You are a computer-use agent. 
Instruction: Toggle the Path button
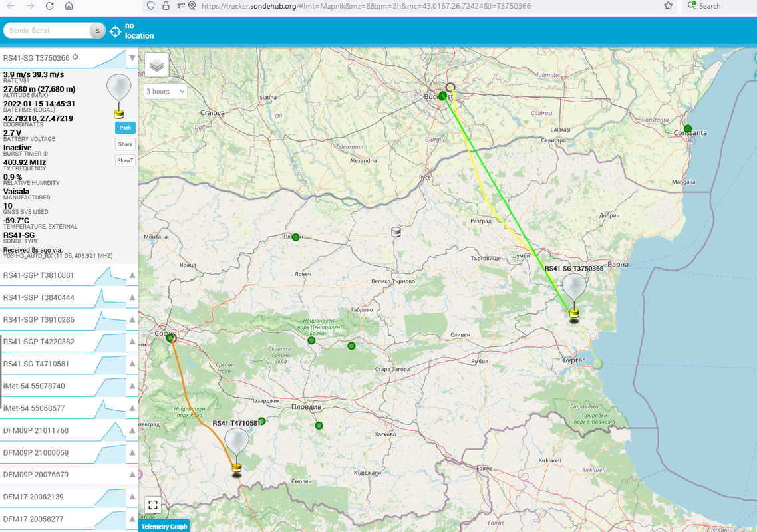tap(125, 128)
